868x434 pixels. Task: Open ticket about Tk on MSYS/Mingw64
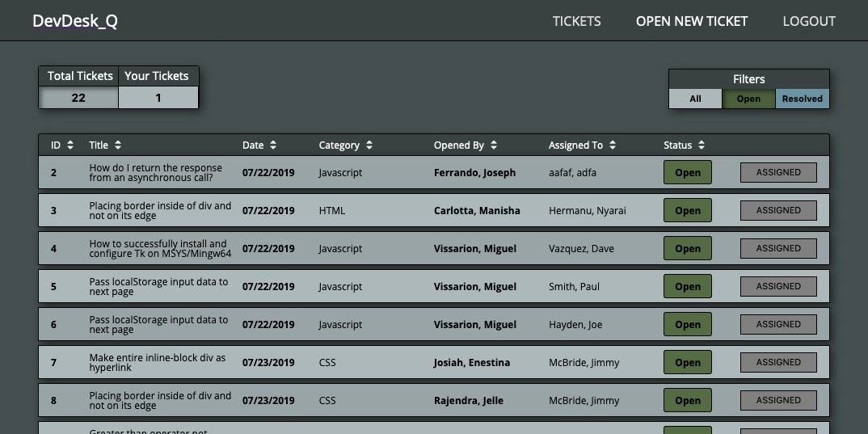[160, 249]
